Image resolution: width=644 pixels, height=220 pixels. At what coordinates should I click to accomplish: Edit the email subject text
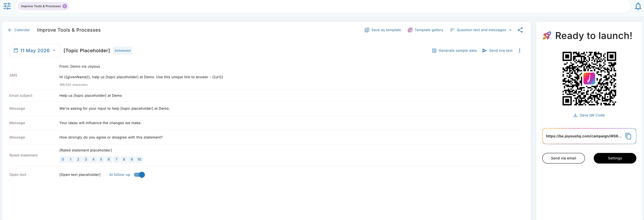[x=91, y=96]
